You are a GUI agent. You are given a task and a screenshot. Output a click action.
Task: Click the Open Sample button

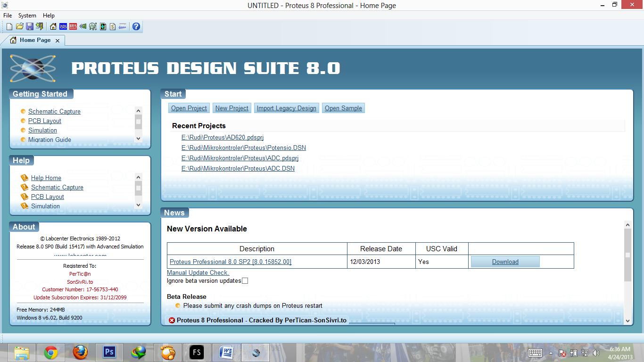(x=343, y=108)
